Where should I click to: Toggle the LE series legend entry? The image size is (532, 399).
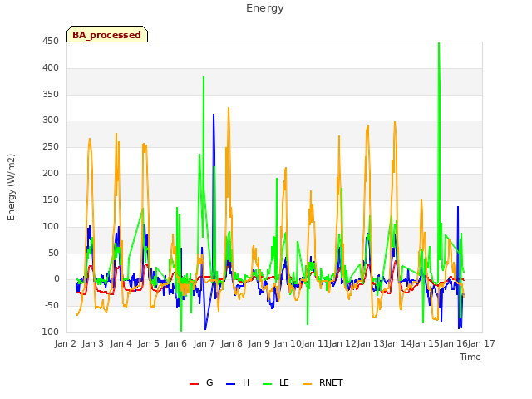(276, 382)
